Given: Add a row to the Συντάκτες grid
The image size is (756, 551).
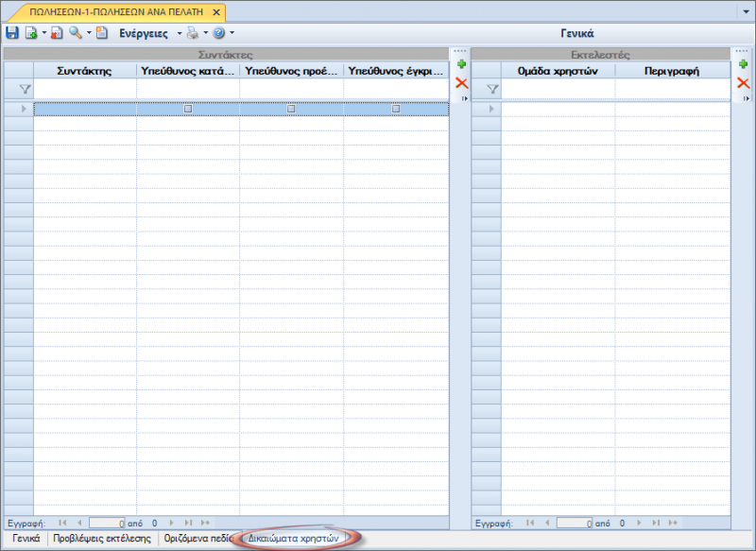Looking at the screenshot, I should 461,64.
